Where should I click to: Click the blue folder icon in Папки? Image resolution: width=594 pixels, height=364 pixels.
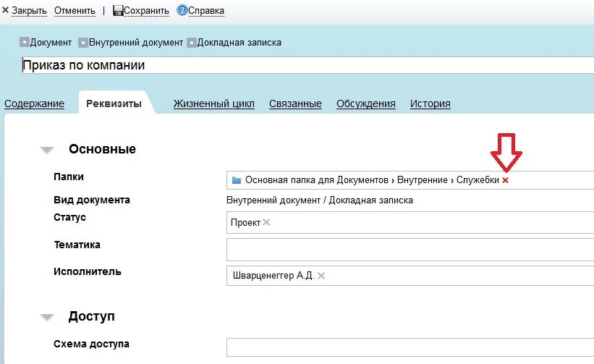click(237, 180)
